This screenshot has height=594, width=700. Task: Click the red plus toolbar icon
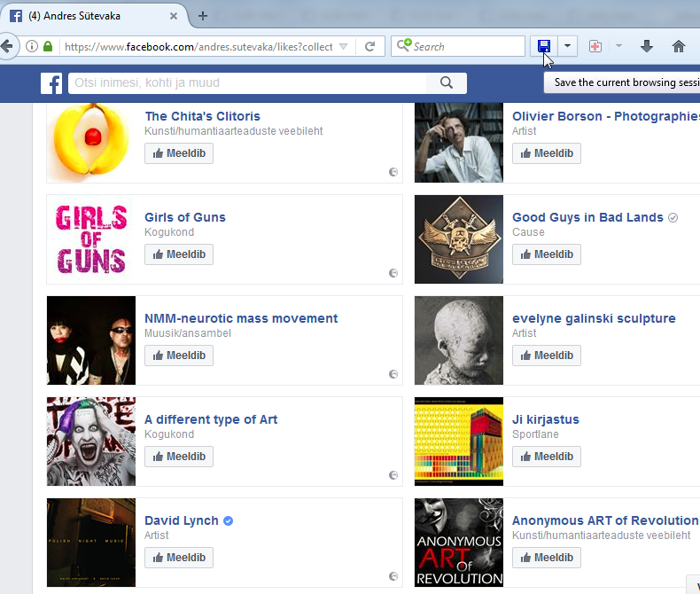coord(595,46)
